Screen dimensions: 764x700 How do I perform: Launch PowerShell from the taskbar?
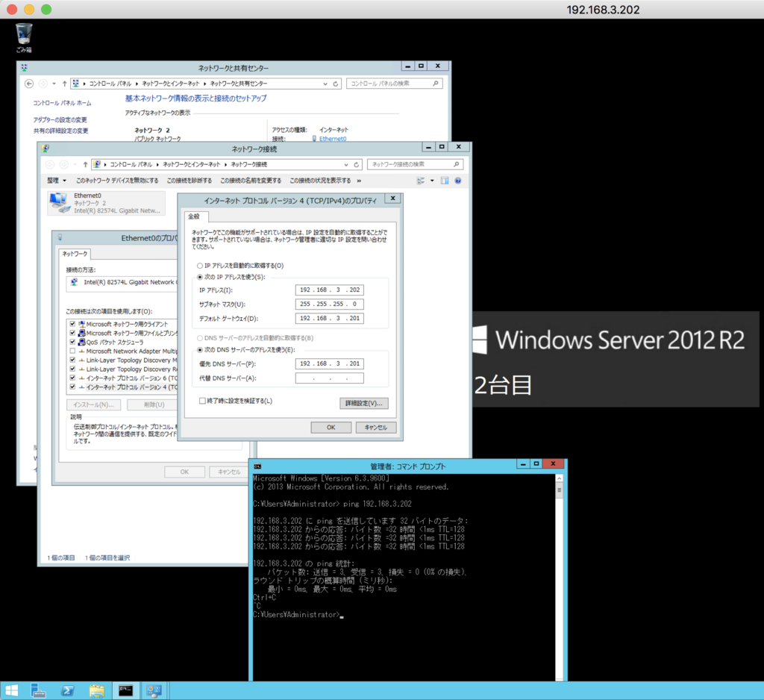(68, 690)
